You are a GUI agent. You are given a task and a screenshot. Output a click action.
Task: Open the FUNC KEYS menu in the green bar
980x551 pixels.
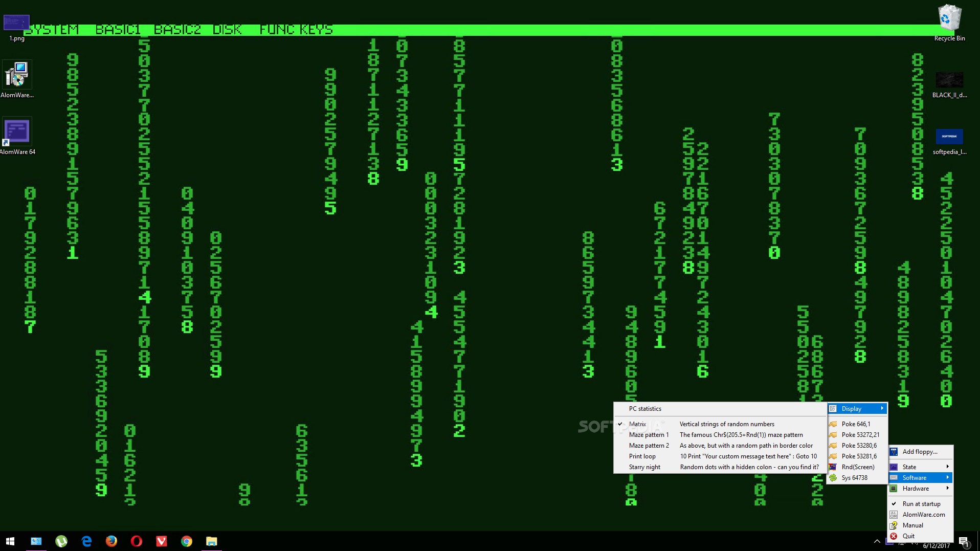[296, 29]
